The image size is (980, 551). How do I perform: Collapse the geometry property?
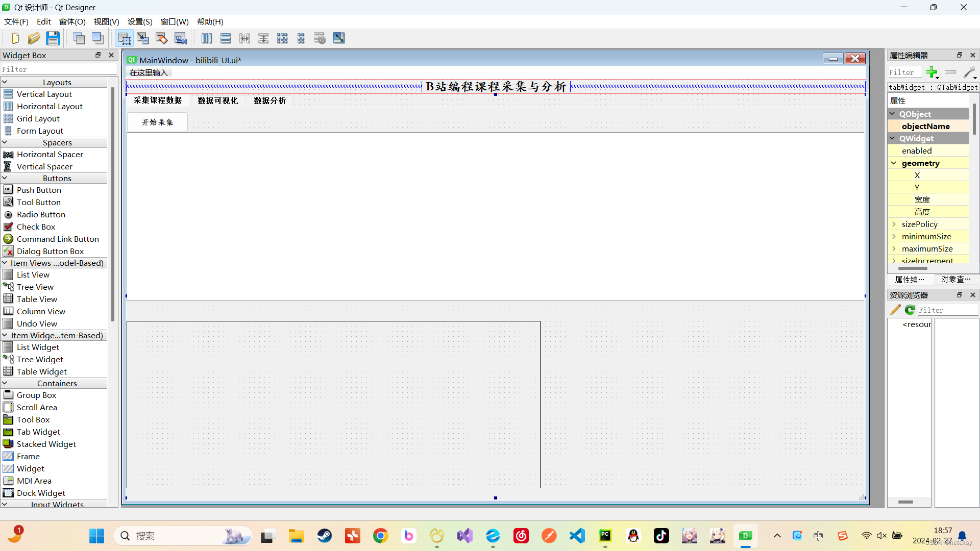894,163
